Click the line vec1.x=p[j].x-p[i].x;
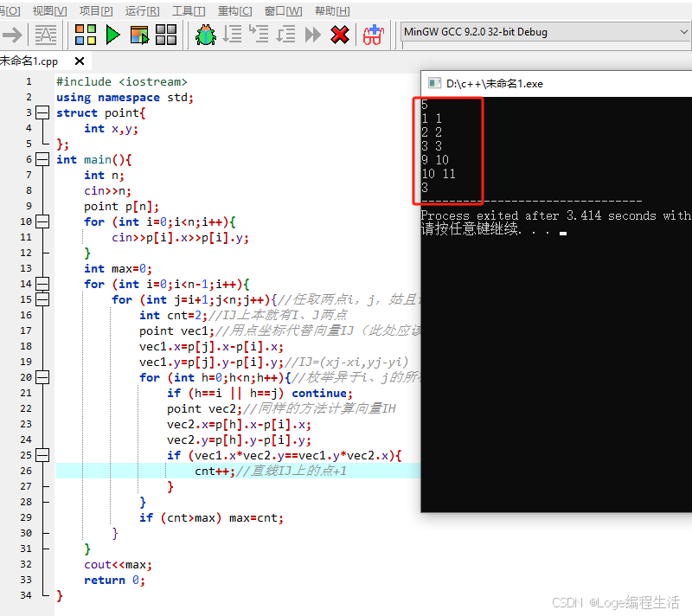 211,347
